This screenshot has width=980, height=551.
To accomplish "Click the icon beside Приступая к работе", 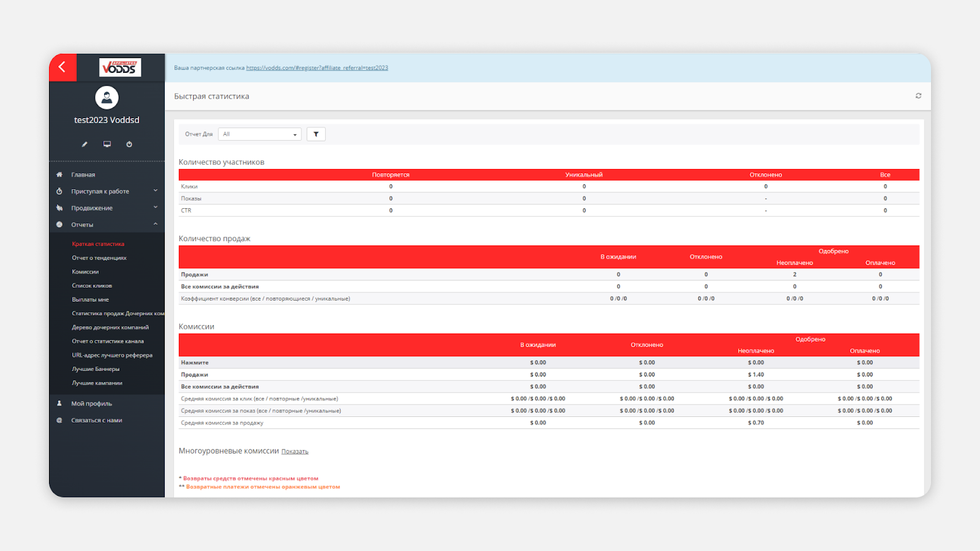I will (x=59, y=191).
